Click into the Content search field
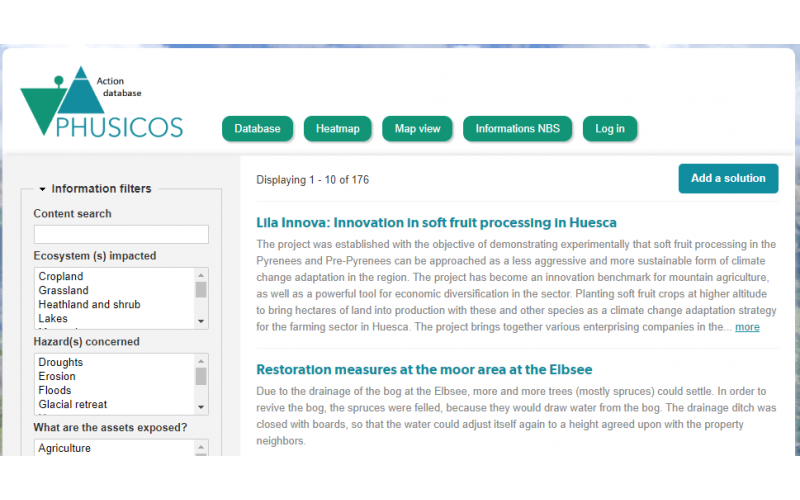The width and height of the screenshot is (800, 500). pos(121,234)
